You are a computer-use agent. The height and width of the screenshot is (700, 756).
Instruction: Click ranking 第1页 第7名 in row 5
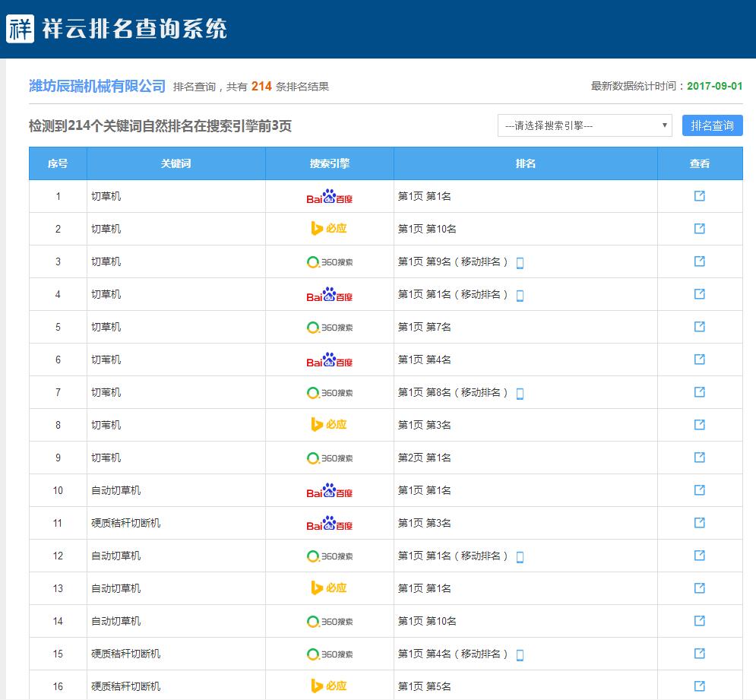click(x=424, y=327)
